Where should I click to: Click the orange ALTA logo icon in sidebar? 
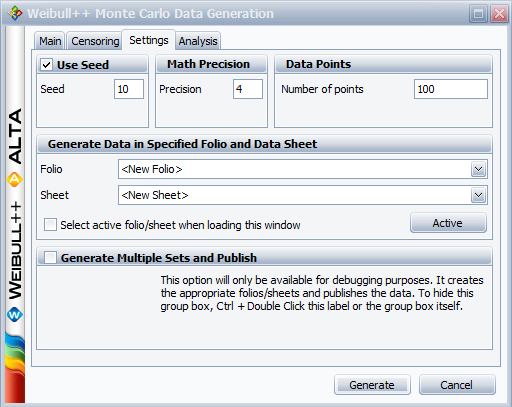tap(14, 180)
